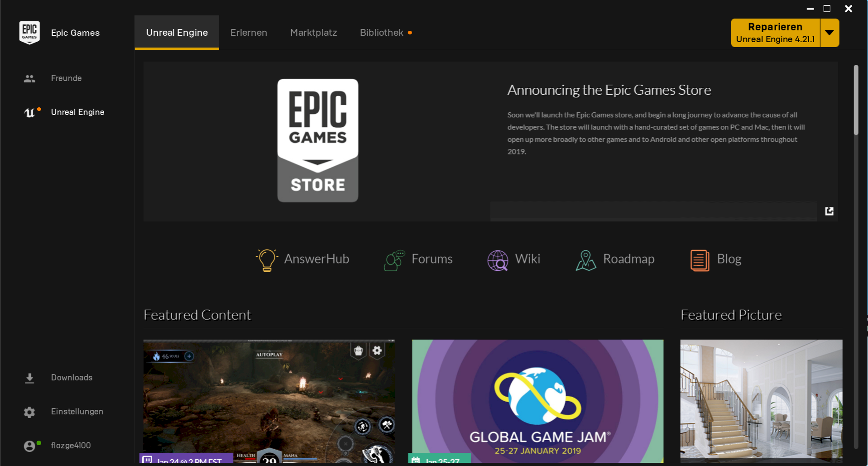Close the launcher window
Viewport: 868px width, 466px height.
pyautogui.click(x=849, y=9)
